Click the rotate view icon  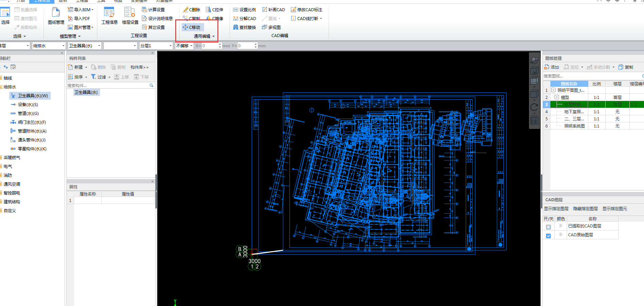pyautogui.click(x=534, y=107)
